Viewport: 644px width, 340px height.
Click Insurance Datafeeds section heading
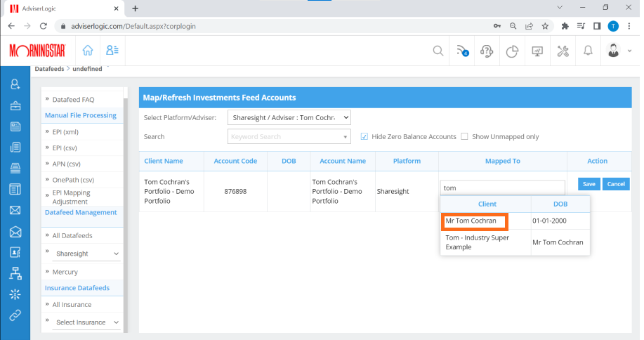[77, 288]
